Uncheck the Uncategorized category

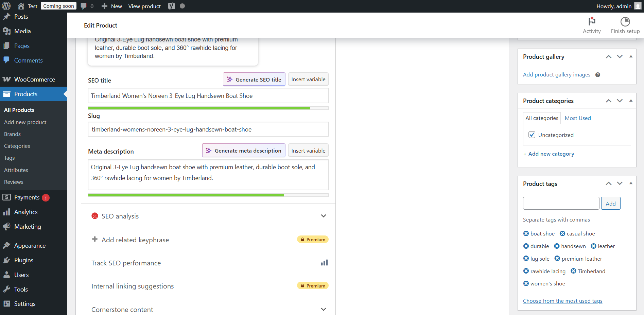click(532, 135)
